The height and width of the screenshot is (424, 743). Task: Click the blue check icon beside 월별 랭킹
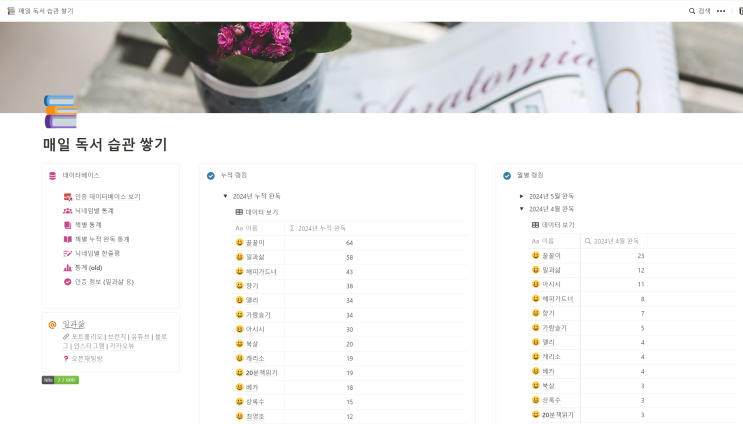pos(507,176)
